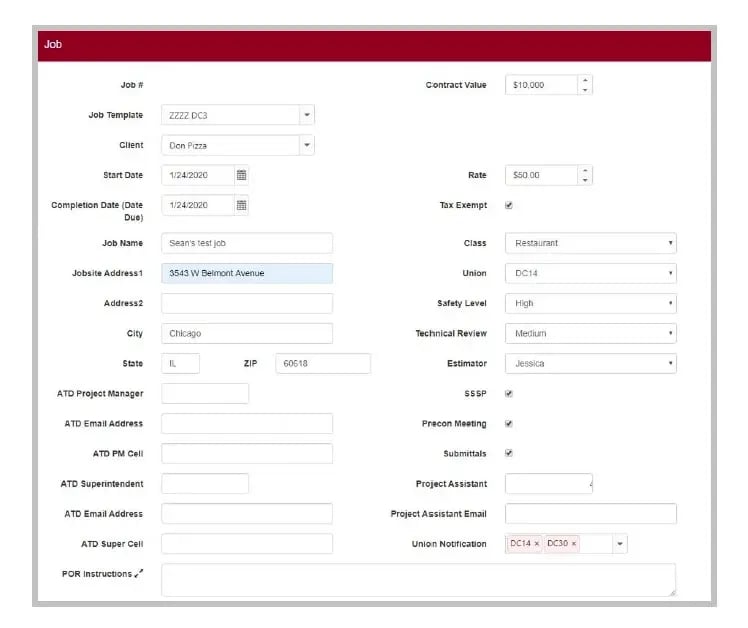Image resolution: width=748 pixels, height=628 pixels.
Task: Toggle the Precon Meeting checkbox
Action: pos(509,424)
